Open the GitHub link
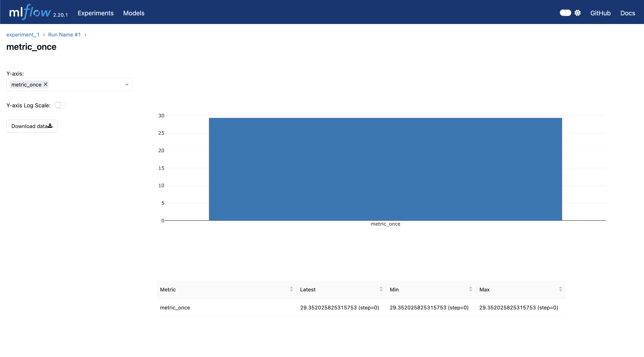The width and height of the screenshot is (644, 357). click(x=600, y=13)
